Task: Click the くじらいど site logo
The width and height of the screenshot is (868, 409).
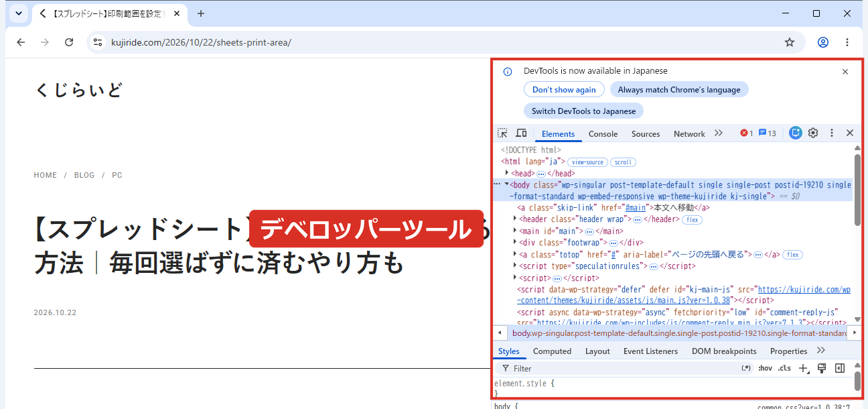Action: [x=78, y=90]
